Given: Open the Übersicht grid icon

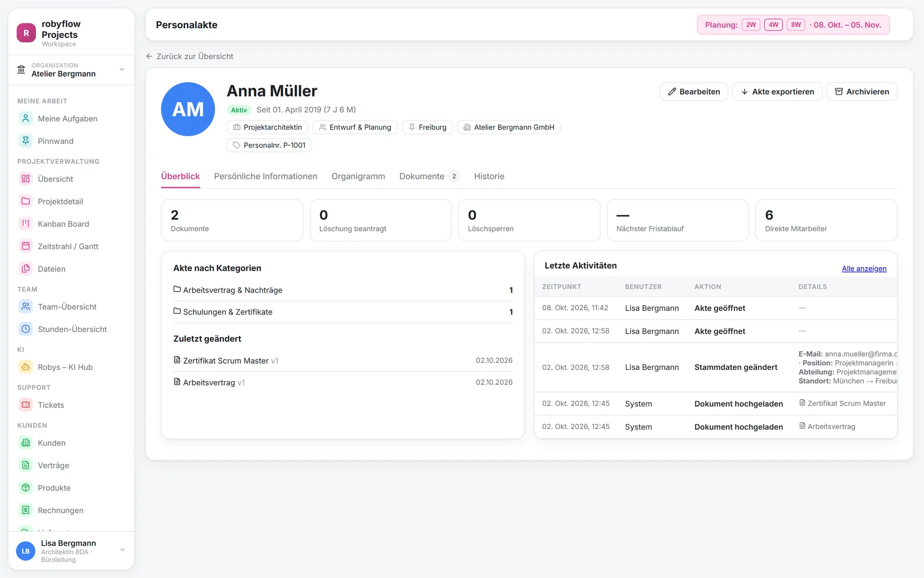Looking at the screenshot, I should click(x=26, y=179).
